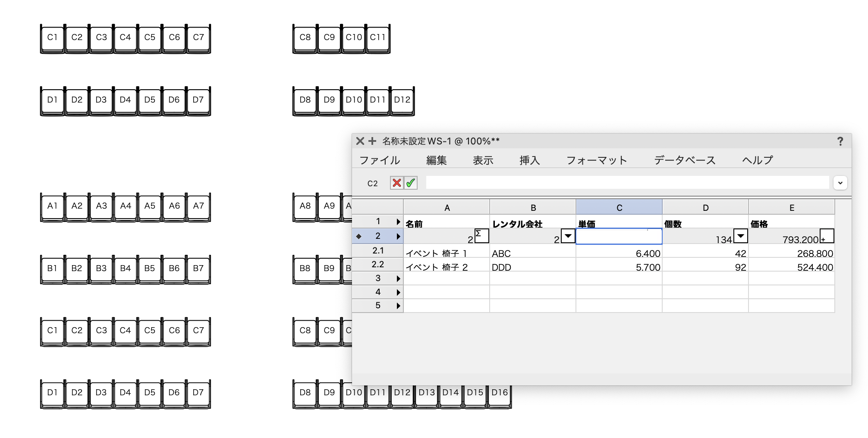The height and width of the screenshot is (438, 868).
Task: Click the plus icon in the window title bar
Action: tap(372, 141)
